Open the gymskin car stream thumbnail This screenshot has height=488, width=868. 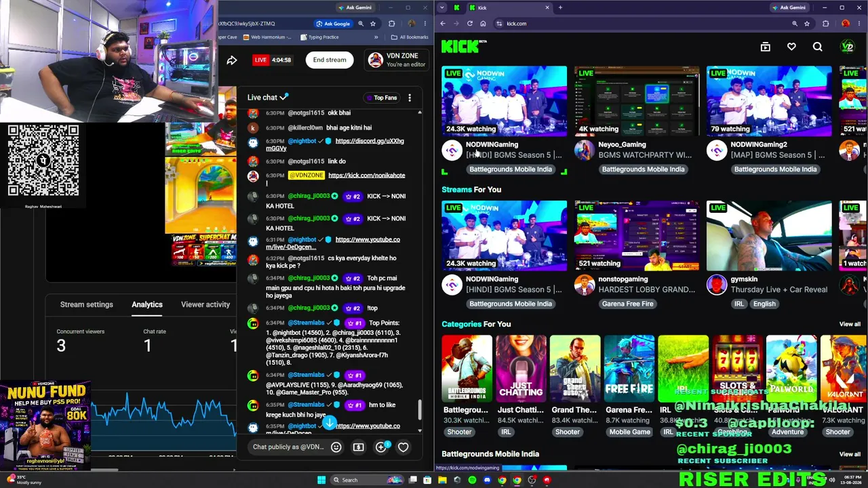(x=769, y=235)
